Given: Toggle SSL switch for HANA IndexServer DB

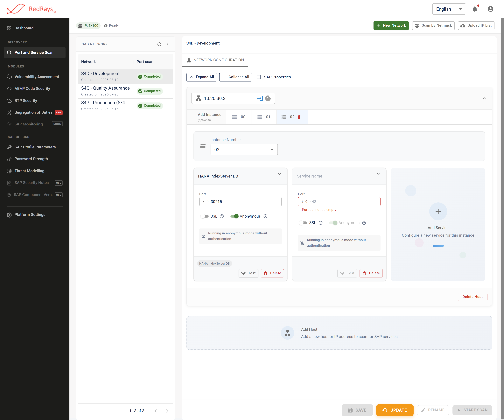Looking at the screenshot, I should pyautogui.click(x=205, y=216).
